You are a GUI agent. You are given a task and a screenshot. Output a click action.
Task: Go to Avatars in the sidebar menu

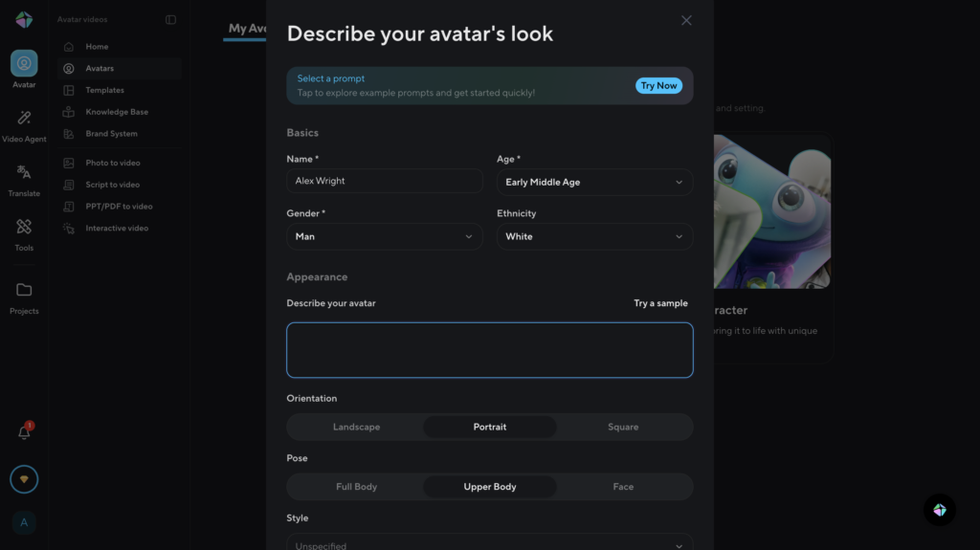(x=120, y=69)
